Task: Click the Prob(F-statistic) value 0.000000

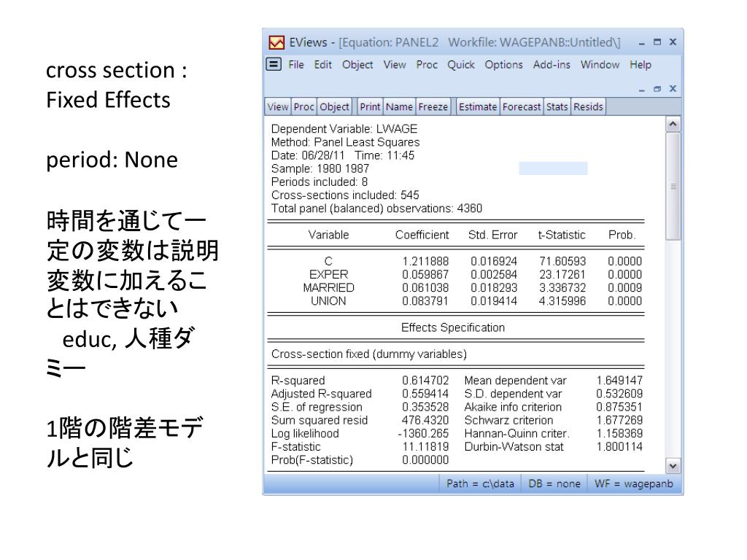Action: [425, 461]
